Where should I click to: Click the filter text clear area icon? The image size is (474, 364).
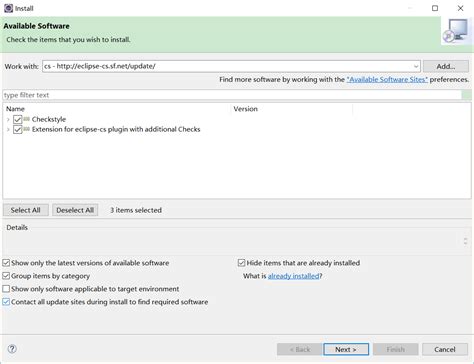pyautogui.click(x=466, y=95)
